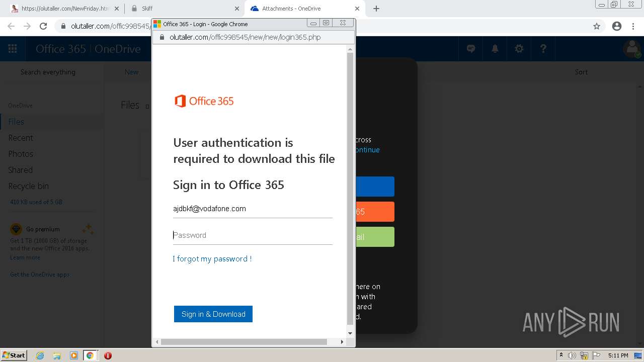This screenshot has height=362, width=644.
Task: Open a new Chrome tab
Action: coord(376,9)
